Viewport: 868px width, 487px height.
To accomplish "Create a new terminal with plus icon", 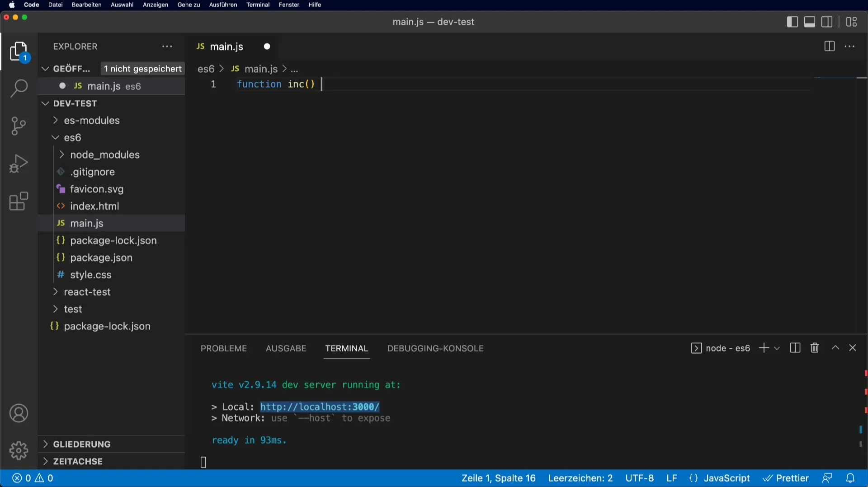I will pyautogui.click(x=764, y=348).
